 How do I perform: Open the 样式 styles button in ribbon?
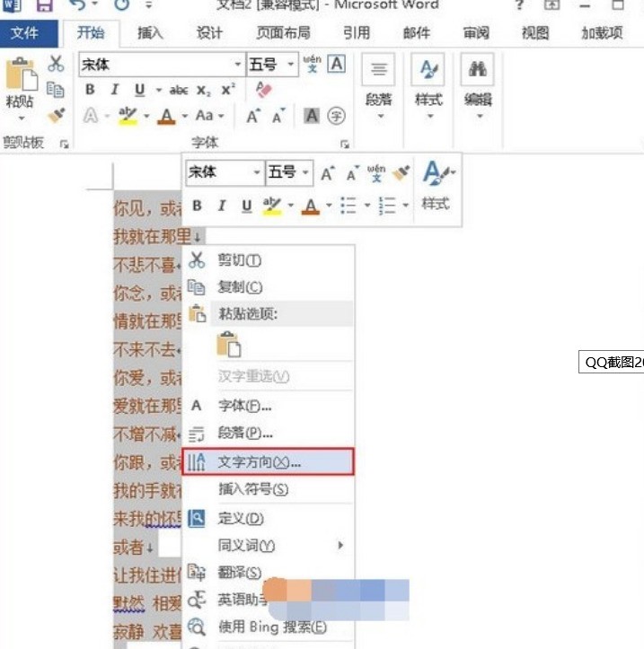point(428,85)
